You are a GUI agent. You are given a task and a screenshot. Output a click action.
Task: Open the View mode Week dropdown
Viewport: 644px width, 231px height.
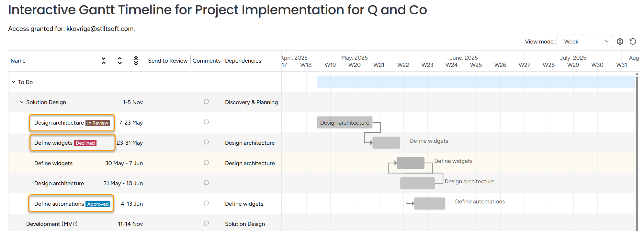tap(584, 42)
